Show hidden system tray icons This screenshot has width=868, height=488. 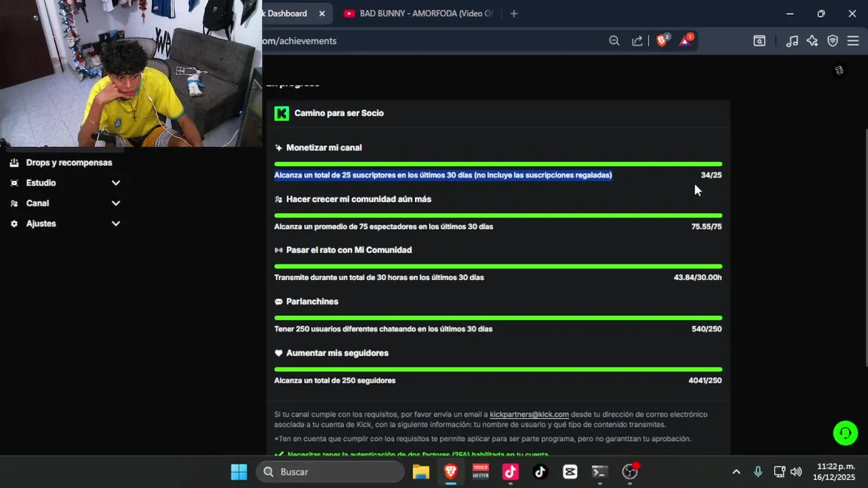(x=736, y=472)
